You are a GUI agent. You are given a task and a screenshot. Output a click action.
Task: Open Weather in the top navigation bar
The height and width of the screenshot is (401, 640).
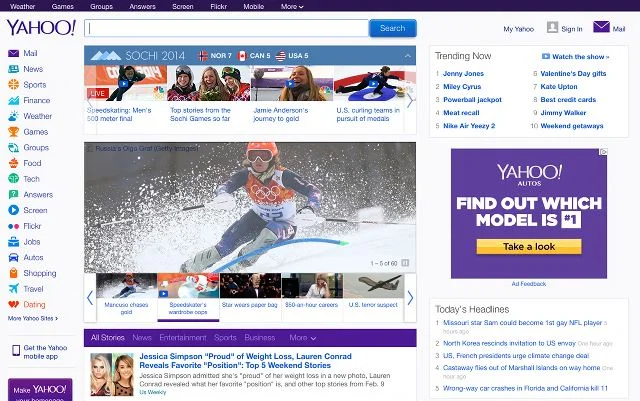[x=22, y=7]
